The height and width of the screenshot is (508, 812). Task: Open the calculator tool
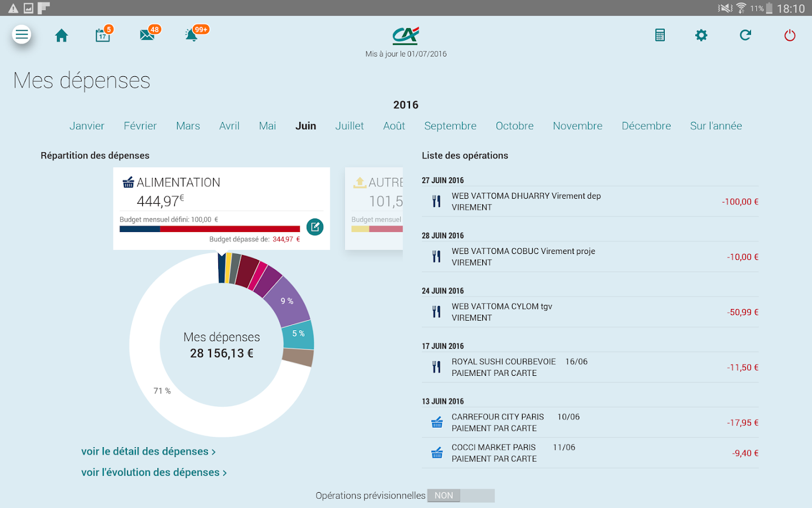click(x=660, y=35)
